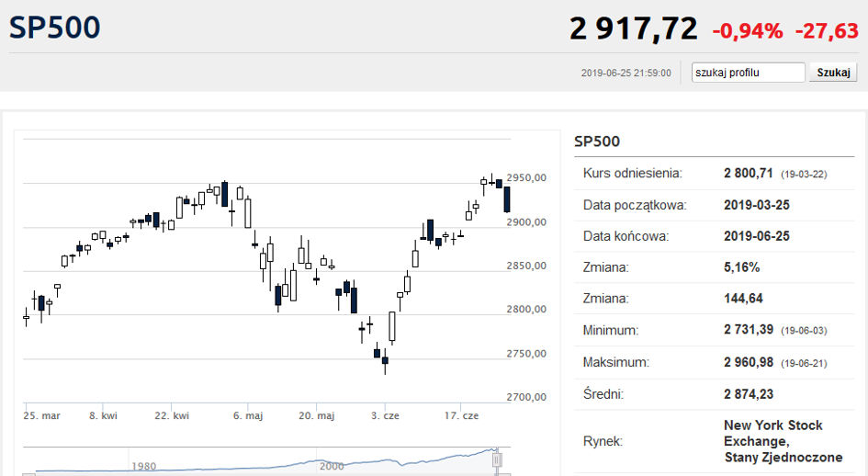Click the 1980 label in the navigator chart
Viewport: 868px width, 476px height.
(x=143, y=467)
